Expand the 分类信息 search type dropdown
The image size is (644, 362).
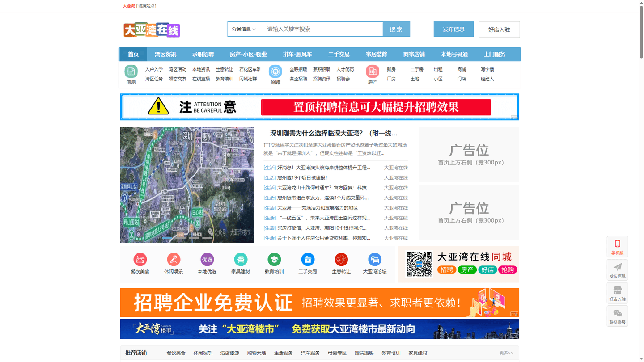(x=244, y=29)
